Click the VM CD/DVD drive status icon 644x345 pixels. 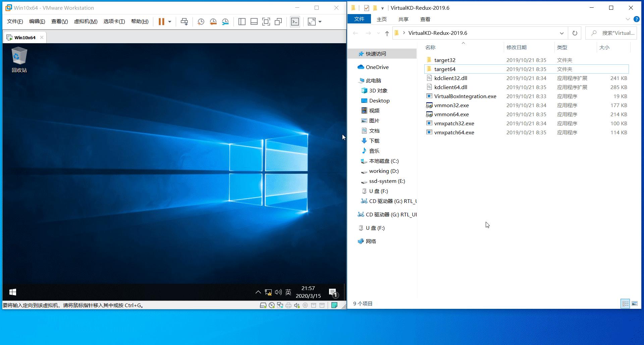pos(272,305)
